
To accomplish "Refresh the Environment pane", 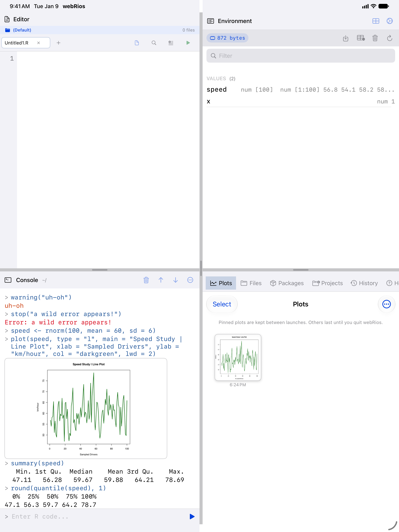I will coord(390,38).
